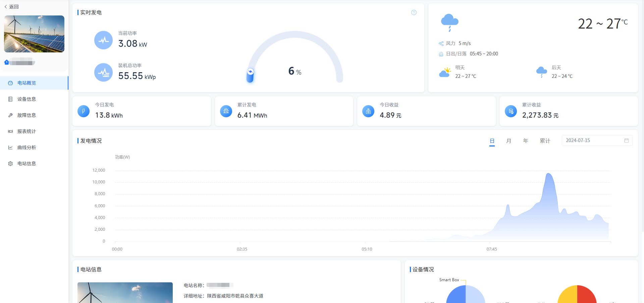Open 报表统计 menu item
This screenshot has height=303, width=644.
point(26,131)
